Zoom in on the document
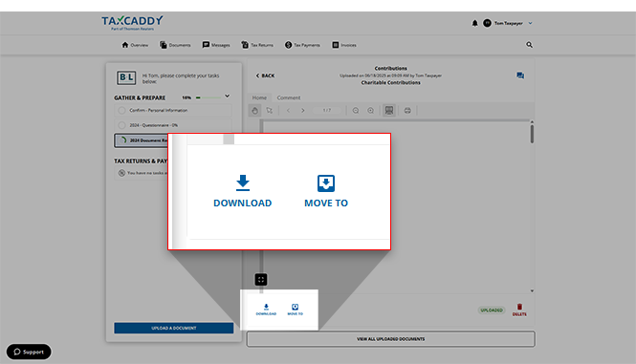 (x=371, y=110)
